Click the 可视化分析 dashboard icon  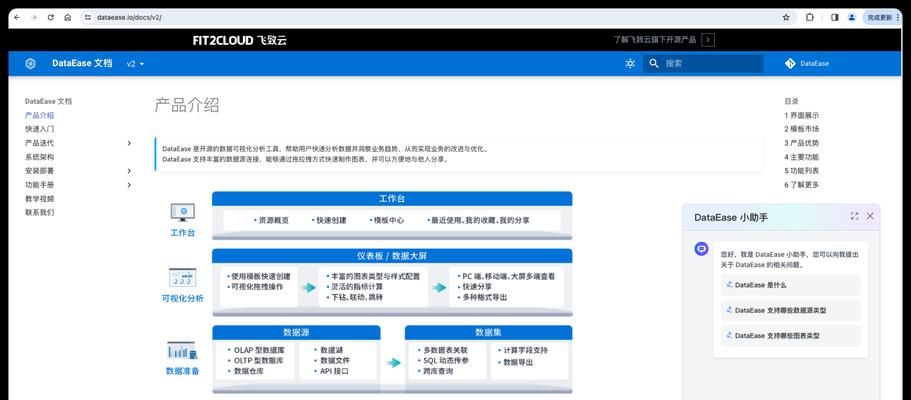pyautogui.click(x=182, y=278)
